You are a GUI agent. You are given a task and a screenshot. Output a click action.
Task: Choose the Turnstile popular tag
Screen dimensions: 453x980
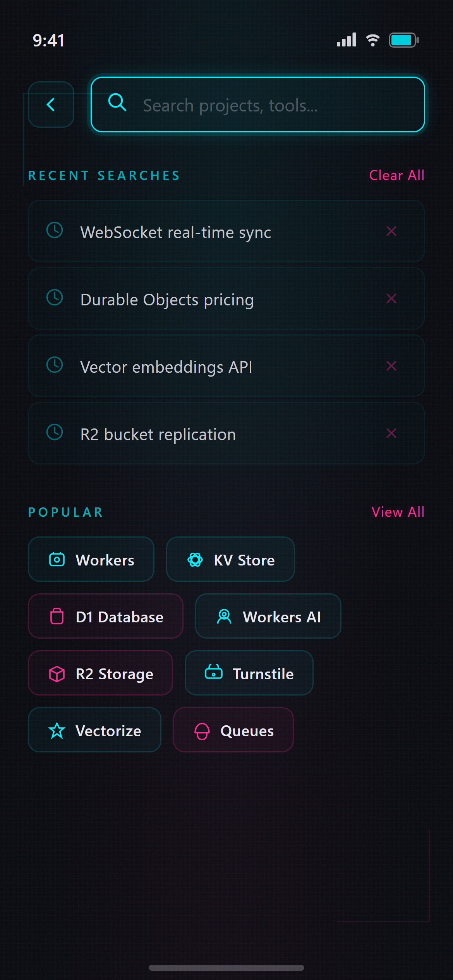coord(249,673)
